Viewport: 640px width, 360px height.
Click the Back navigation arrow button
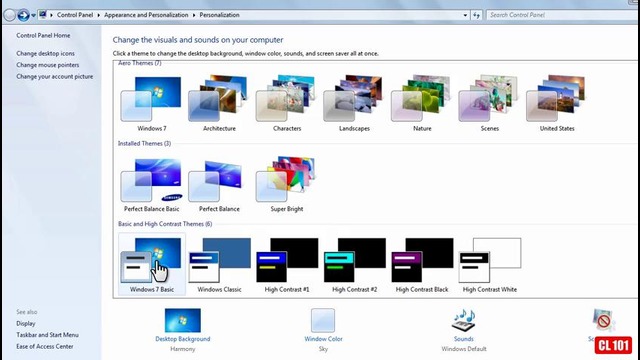tap(9, 16)
